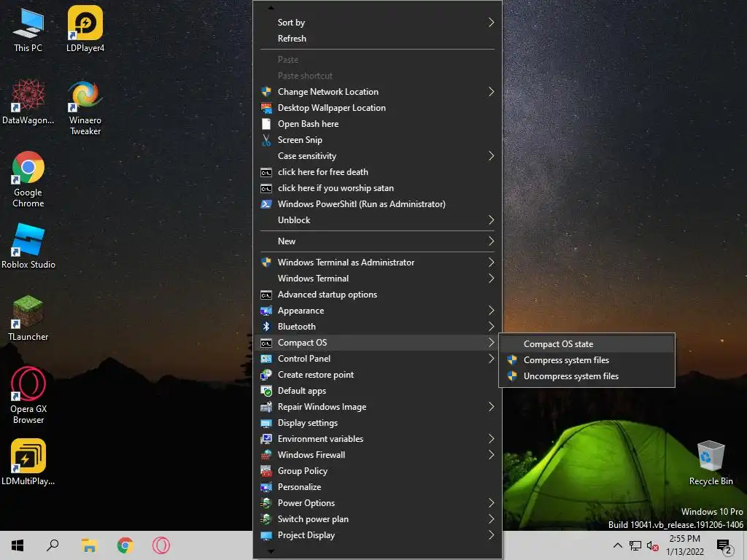Open Windows Terminal as Administrator submenu
Screen dimensions: 747x560
(377, 262)
